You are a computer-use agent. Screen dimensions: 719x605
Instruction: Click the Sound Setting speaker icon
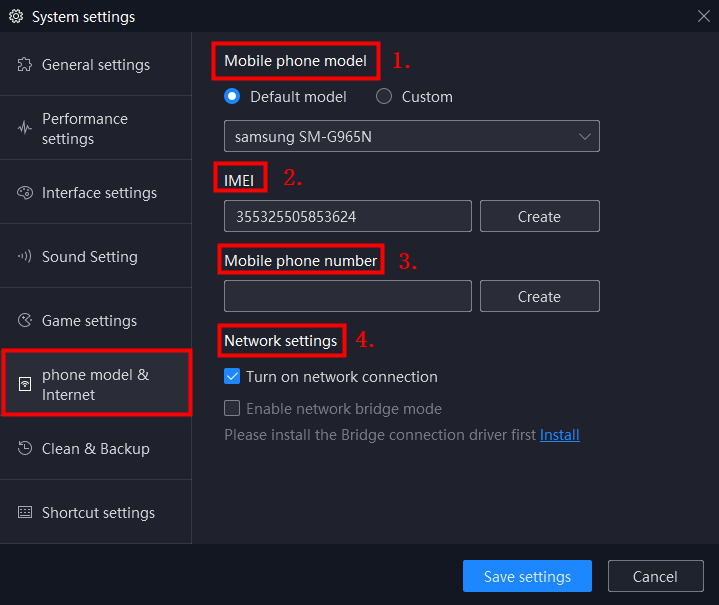click(25, 256)
